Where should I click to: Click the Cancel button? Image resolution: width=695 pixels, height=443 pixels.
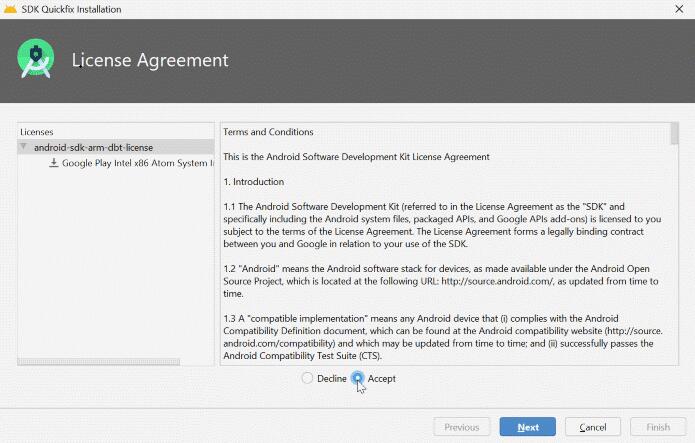tap(593, 427)
